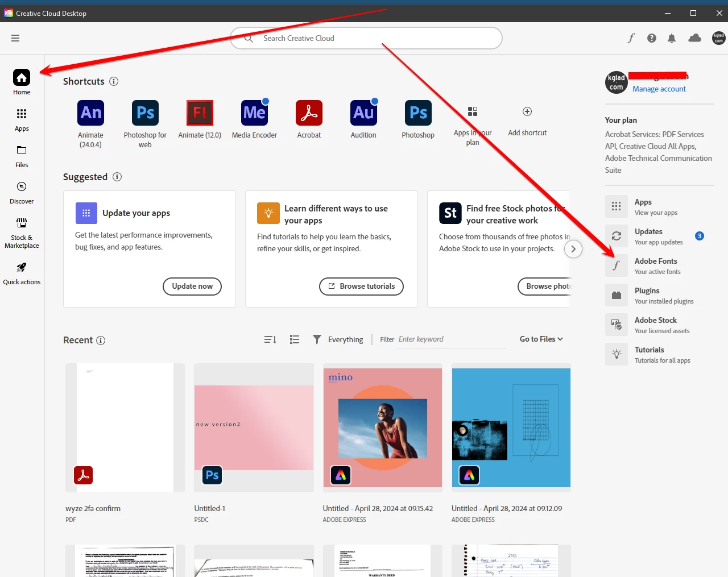Click the Updates count badge 3

(700, 236)
